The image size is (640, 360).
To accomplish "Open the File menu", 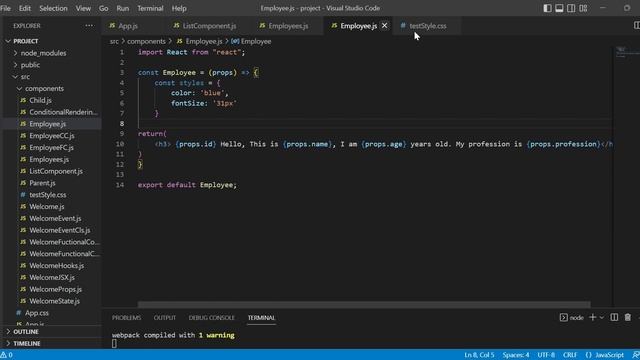I will coord(5,8).
